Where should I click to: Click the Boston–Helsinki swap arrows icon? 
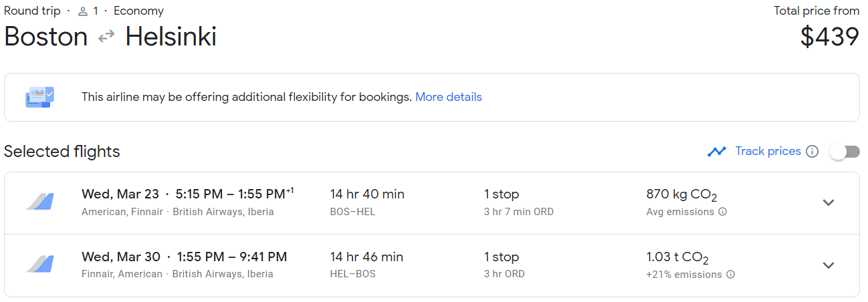[x=106, y=37]
